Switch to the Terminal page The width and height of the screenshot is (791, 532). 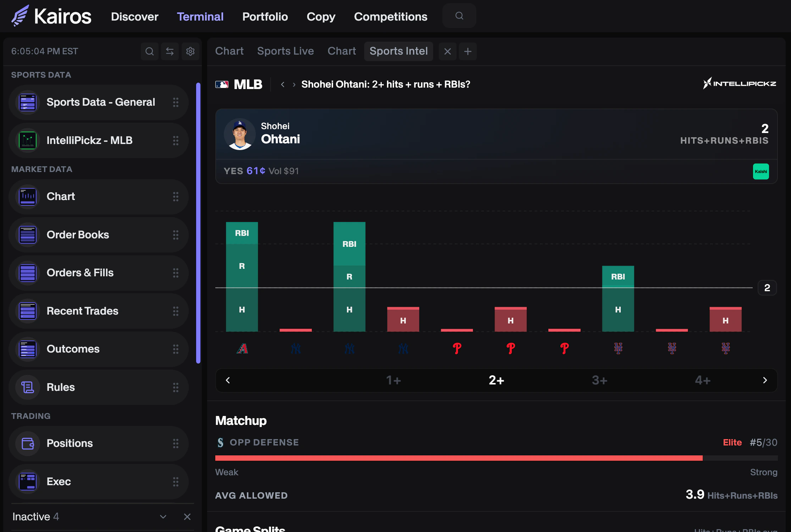[200, 16]
